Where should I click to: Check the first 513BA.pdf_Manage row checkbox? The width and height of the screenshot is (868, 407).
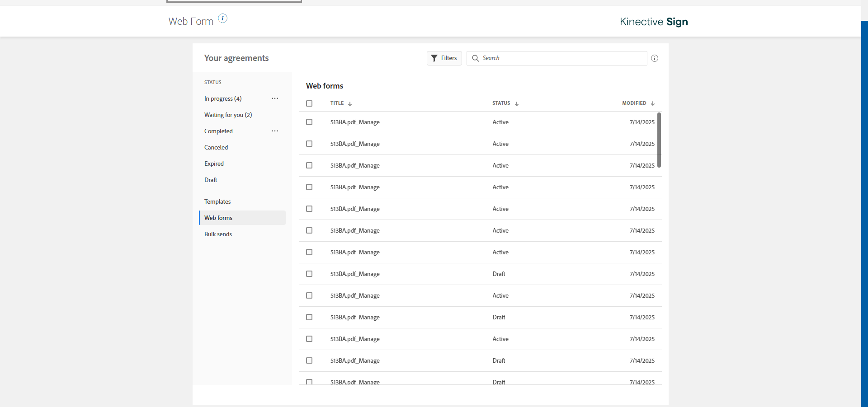click(x=309, y=122)
